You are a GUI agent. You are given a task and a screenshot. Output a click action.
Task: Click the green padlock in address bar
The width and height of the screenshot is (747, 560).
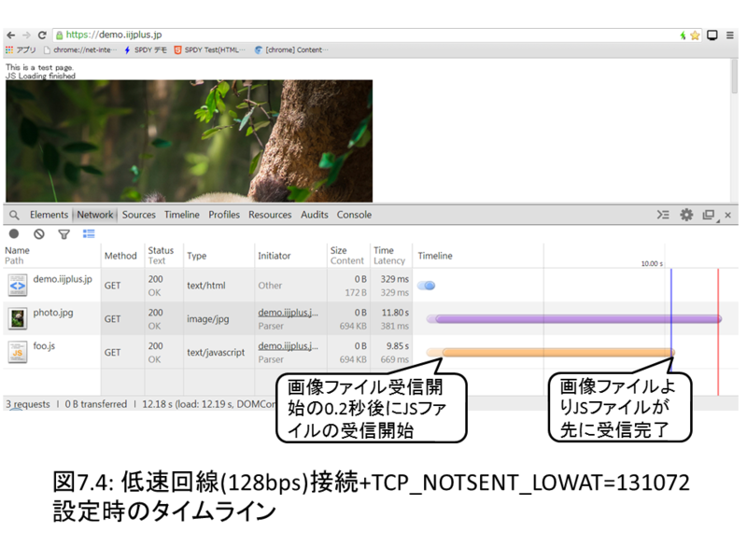coord(60,35)
